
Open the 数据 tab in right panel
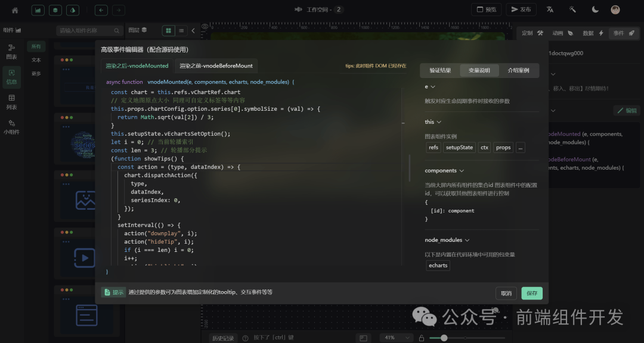pos(593,33)
